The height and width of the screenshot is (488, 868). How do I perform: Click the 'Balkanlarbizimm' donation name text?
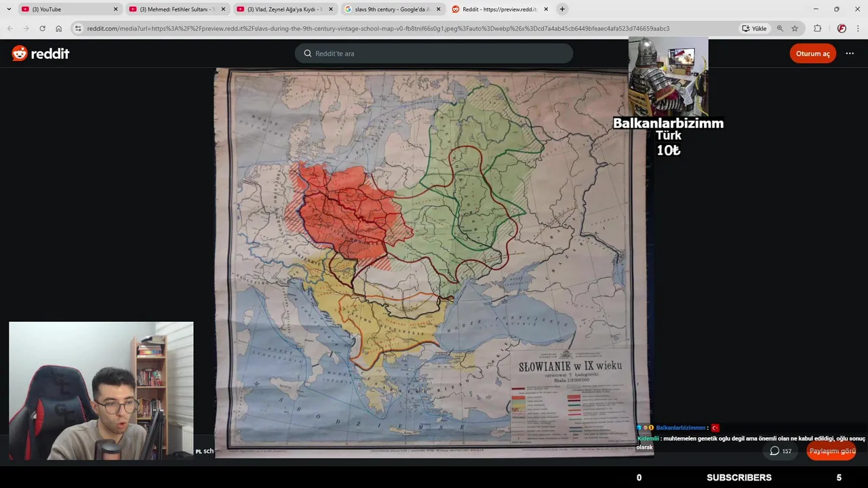click(668, 123)
